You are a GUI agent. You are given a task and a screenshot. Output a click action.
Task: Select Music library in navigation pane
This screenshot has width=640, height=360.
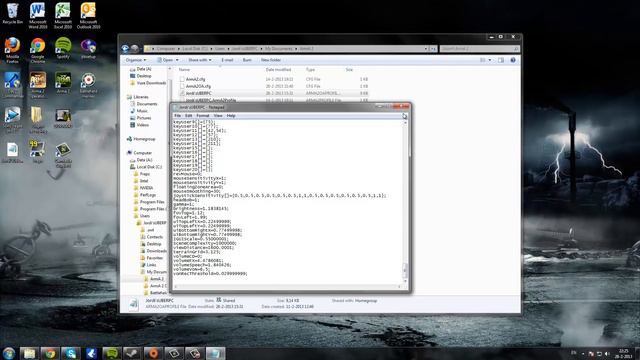click(x=142, y=111)
